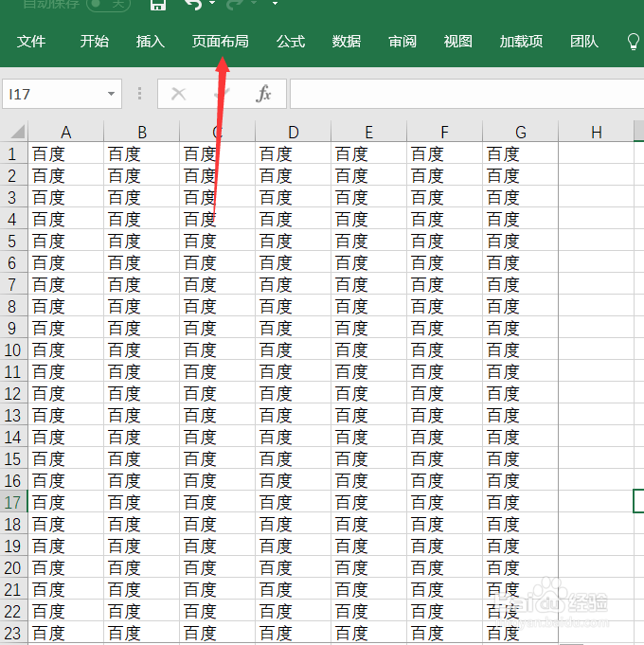Click cell E6 containing 百度
The height and width of the screenshot is (645, 644).
point(368,263)
